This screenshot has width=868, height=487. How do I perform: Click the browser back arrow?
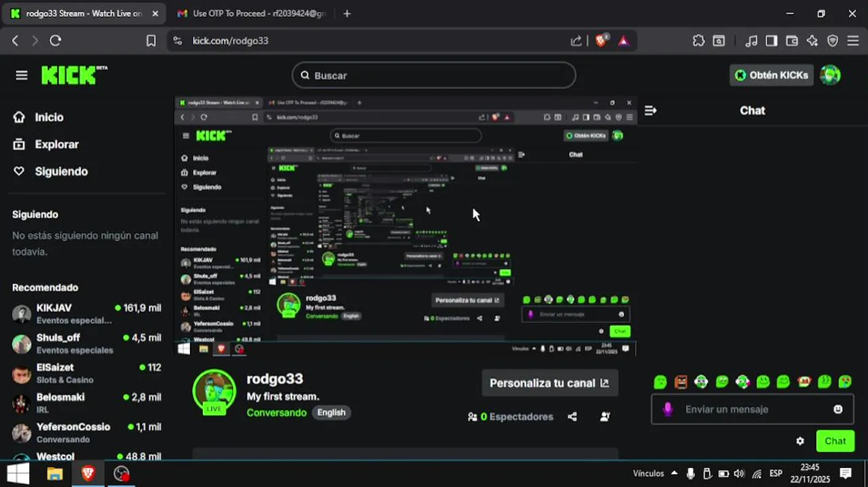tap(15, 41)
